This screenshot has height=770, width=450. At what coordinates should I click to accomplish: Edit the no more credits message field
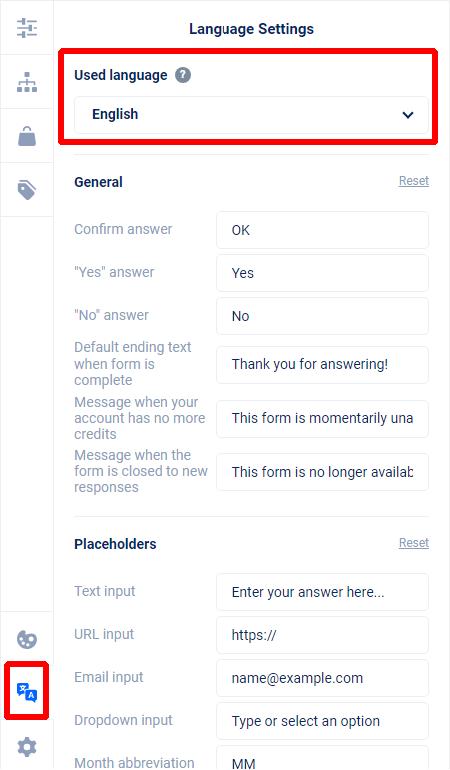tap(322, 418)
